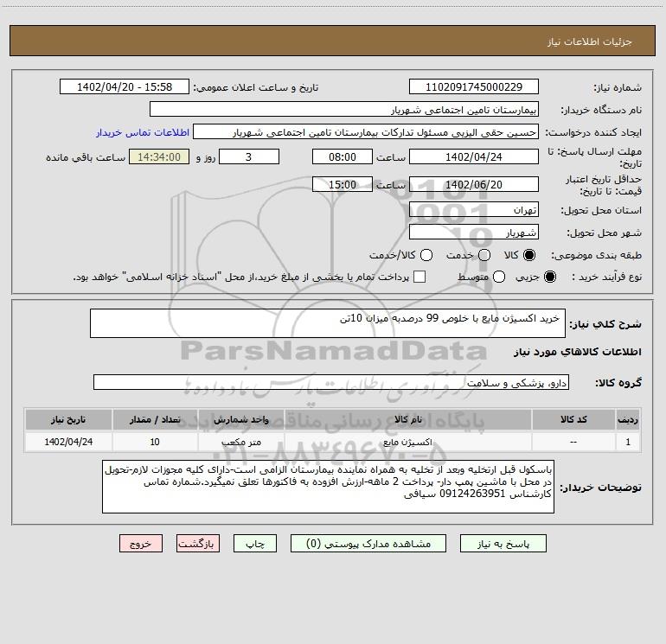This screenshot has height=644, width=666.
Task: Click the response deadline time 08:00 field
Action: point(343,156)
